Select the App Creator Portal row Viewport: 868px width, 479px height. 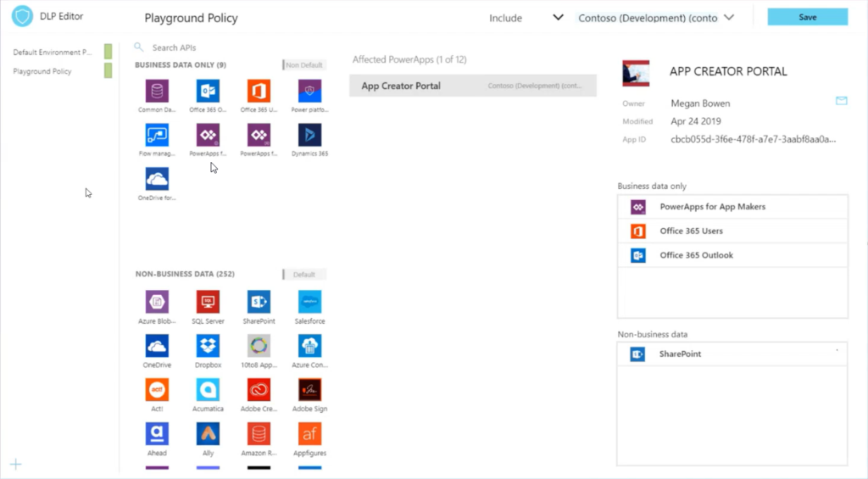pos(473,86)
